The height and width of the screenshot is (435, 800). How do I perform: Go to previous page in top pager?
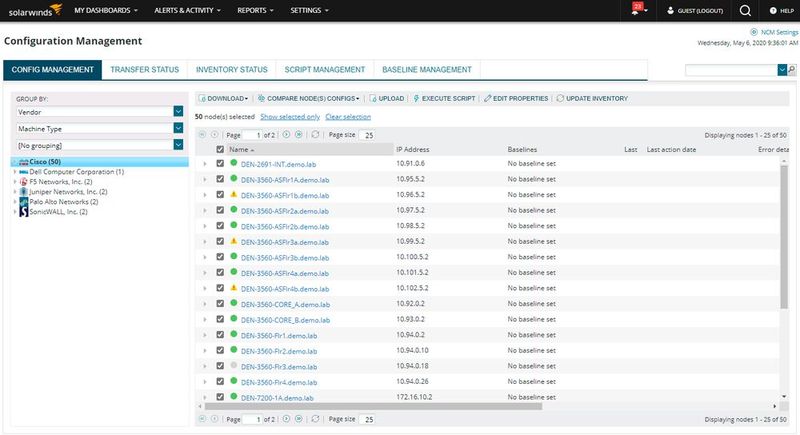click(215, 135)
